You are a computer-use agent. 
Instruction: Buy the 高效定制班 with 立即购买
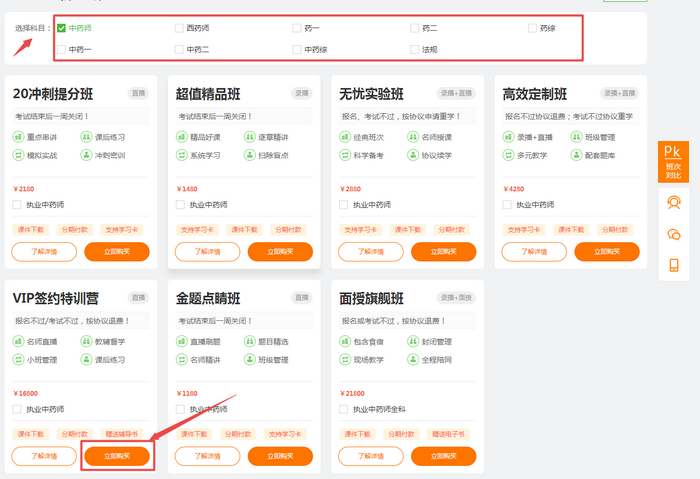607,251
